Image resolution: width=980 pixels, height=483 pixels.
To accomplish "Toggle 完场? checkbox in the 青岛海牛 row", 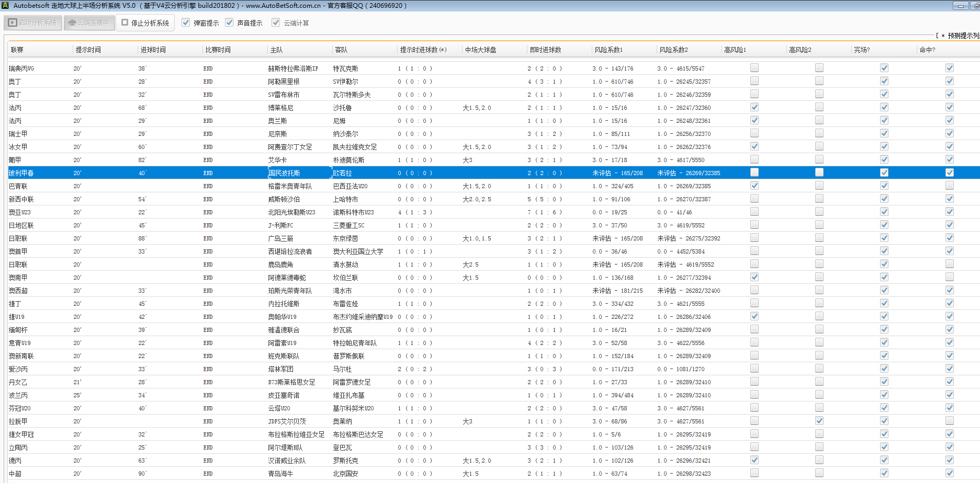I will pos(884,473).
